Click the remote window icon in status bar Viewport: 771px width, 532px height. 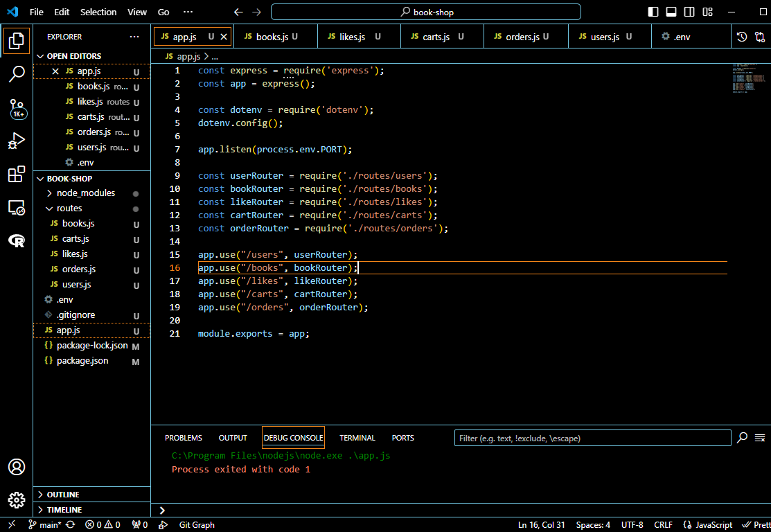point(12,524)
